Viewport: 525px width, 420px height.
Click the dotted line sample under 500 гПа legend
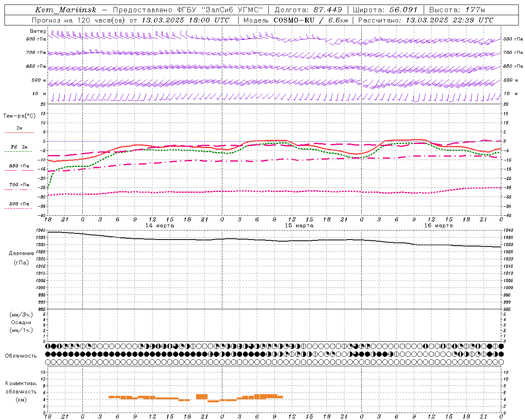pyautogui.click(x=18, y=208)
